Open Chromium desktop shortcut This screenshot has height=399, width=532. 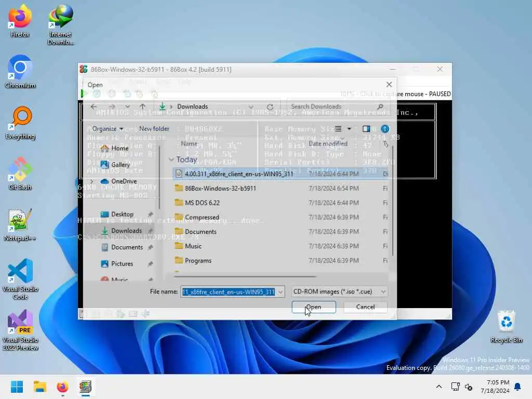pyautogui.click(x=20, y=72)
